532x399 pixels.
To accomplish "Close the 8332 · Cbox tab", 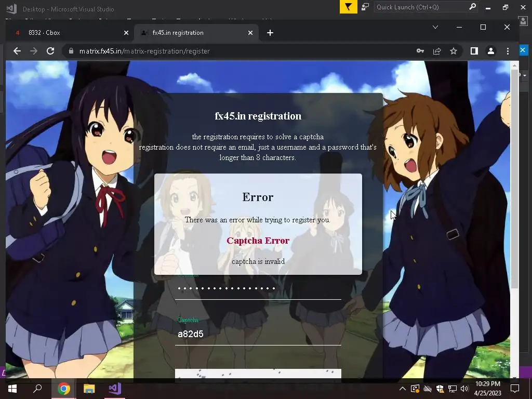I will click(126, 33).
